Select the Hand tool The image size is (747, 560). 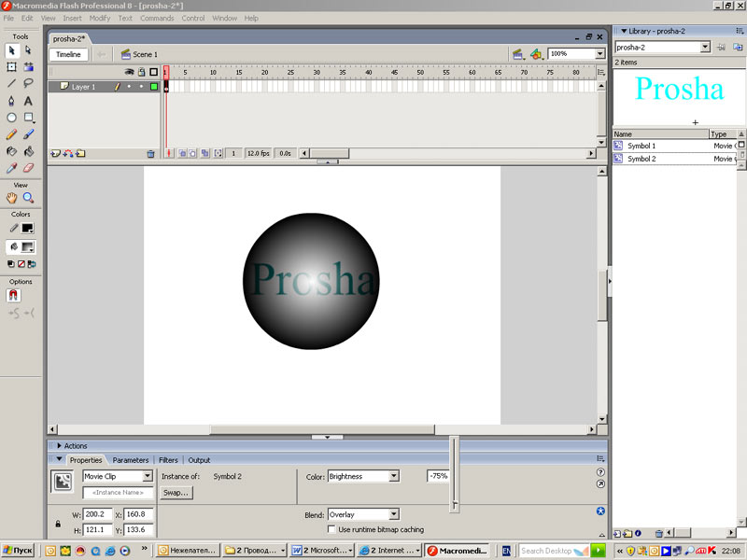point(12,198)
